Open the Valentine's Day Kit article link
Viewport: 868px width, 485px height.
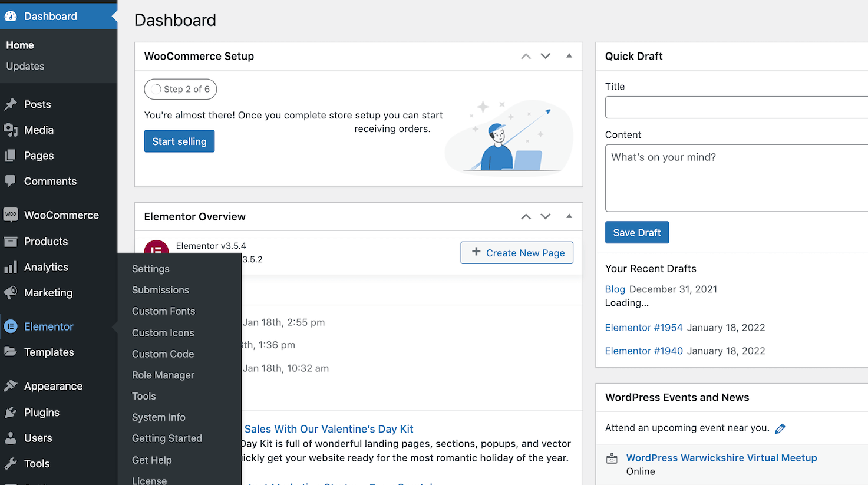[329, 429]
